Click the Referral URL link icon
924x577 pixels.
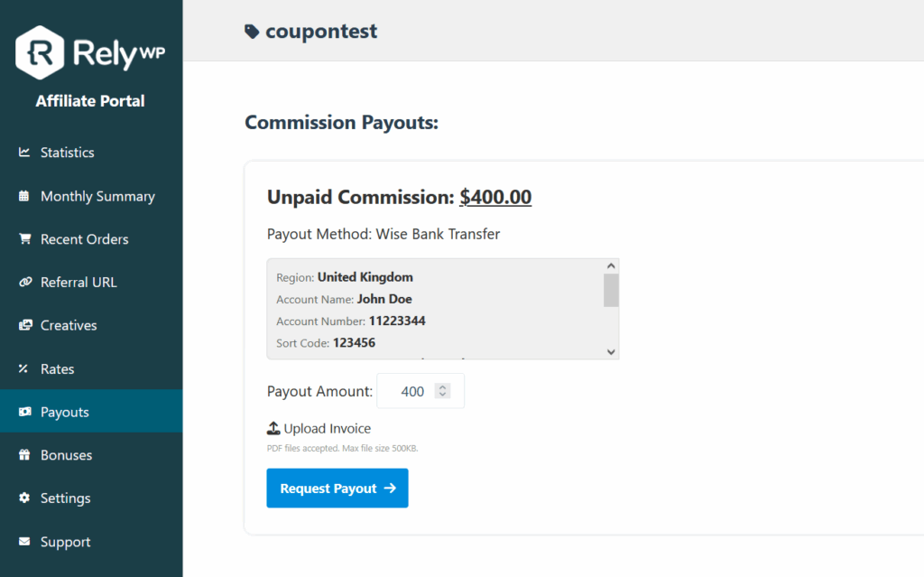coord(24,282)
